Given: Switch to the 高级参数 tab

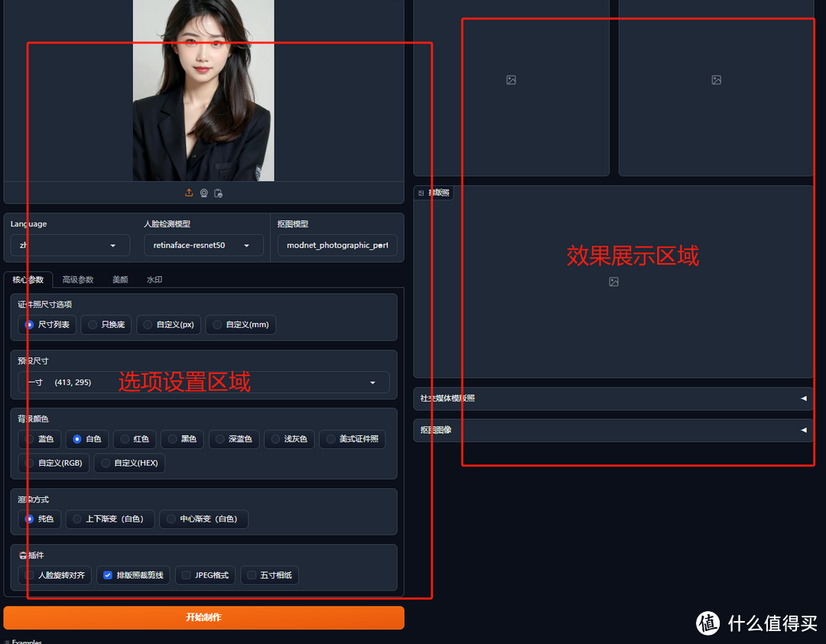Looking at the screenshot, I should pyautogui.click(x=76, y=279).
